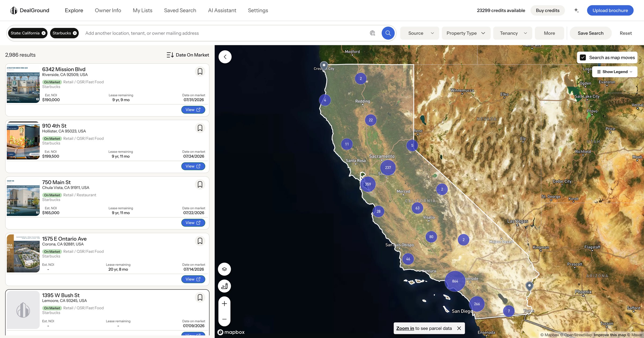Click the 11 cluster north of Santa Rosa

point(347,144)
